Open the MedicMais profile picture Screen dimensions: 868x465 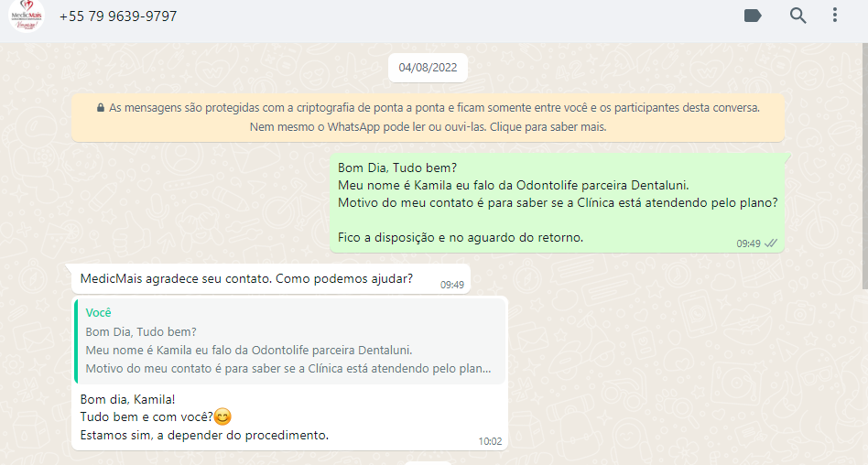tap(26, 15)
